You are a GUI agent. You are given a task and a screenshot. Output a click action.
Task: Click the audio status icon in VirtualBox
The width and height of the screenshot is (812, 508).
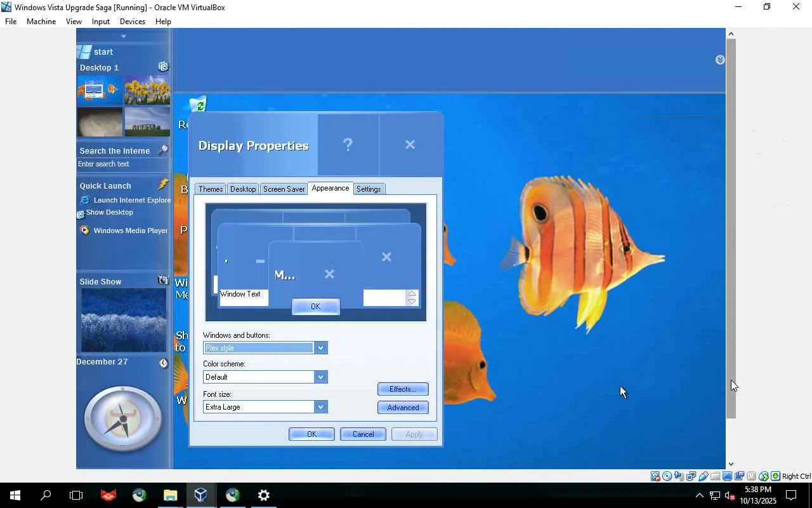coord(679,476)
